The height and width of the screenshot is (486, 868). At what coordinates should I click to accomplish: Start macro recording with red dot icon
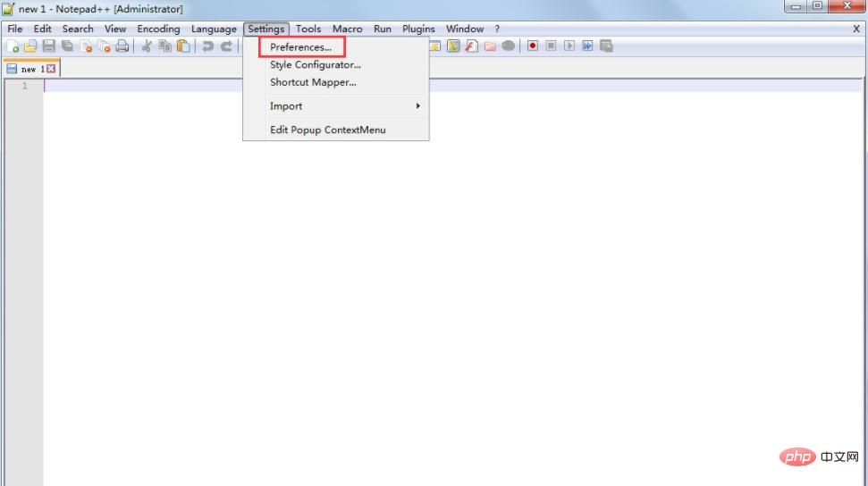coord(533,46)
